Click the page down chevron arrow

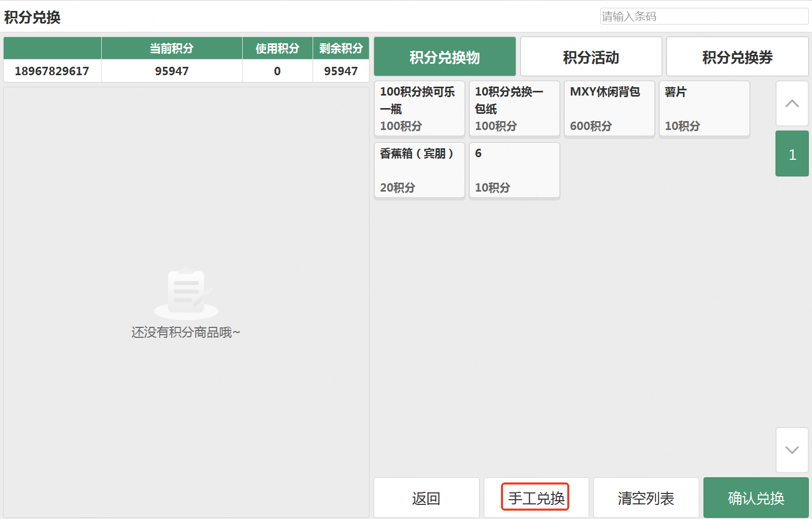pos(792,450)
